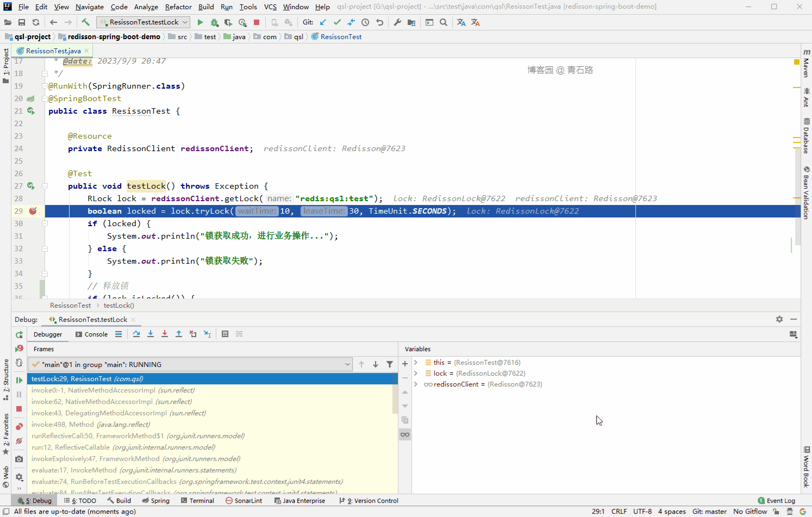Screen dimensions: 812x517
Task: Open Database side panel
Action: 806,136
